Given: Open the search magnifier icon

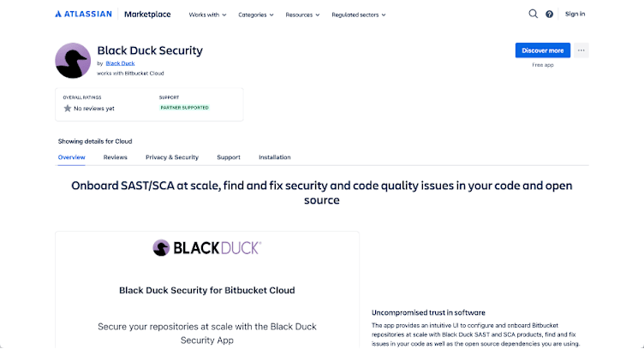Looking at the screenshot, I should tap(534, 14).
